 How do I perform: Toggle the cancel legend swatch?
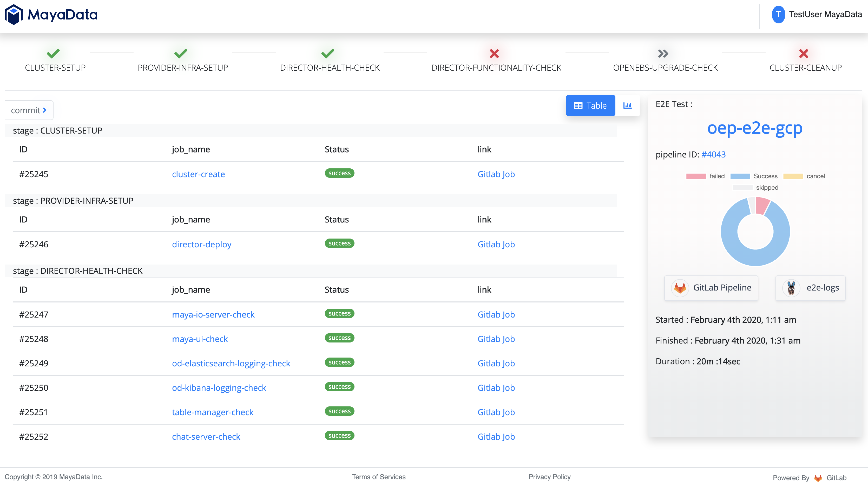tap(793, 176)
